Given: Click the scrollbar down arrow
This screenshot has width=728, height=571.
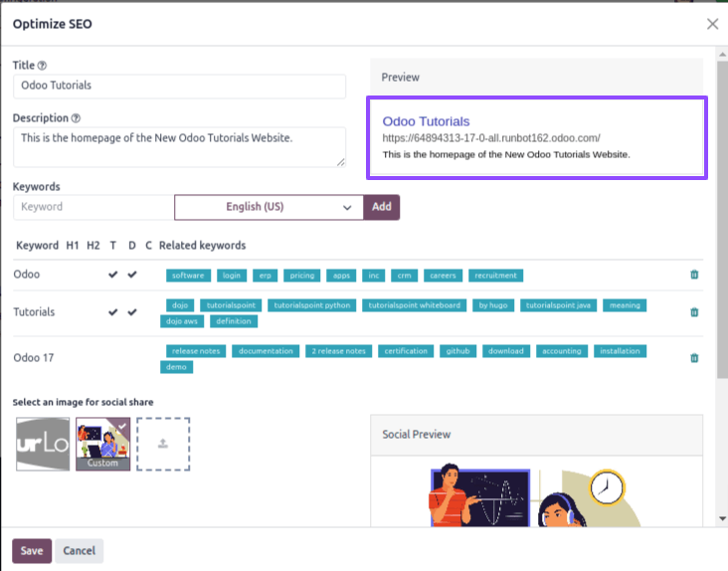Looking at the screenshot, I should [722, 518].
